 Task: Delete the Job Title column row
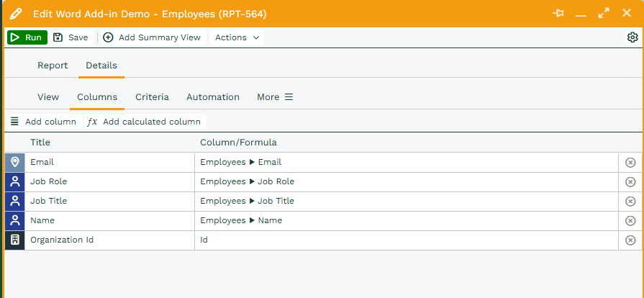coord(630,202)
